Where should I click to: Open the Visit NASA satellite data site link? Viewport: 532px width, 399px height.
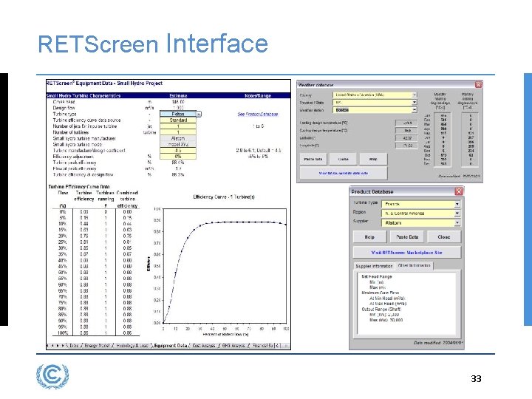coord(344,173)
